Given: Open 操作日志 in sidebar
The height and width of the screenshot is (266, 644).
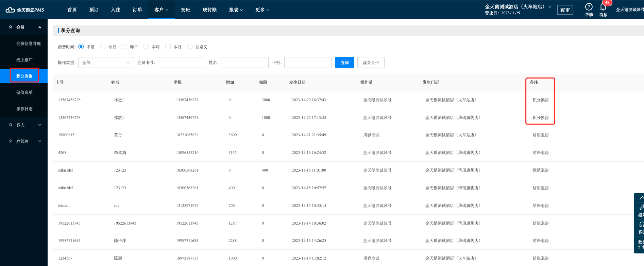Looking at the screenshot, I should [x=24, y=109].
